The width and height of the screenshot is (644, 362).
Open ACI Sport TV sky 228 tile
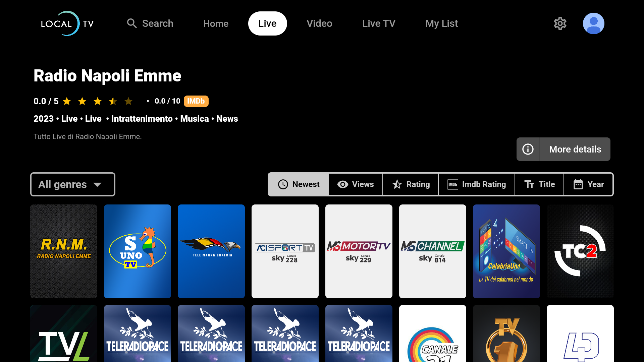click(x=285, y=251)
